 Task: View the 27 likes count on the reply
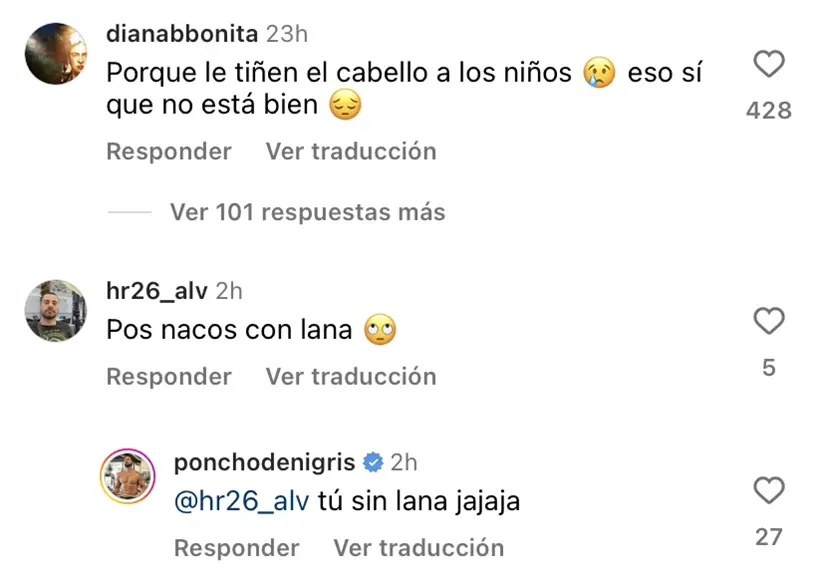[x=768, y=537]
